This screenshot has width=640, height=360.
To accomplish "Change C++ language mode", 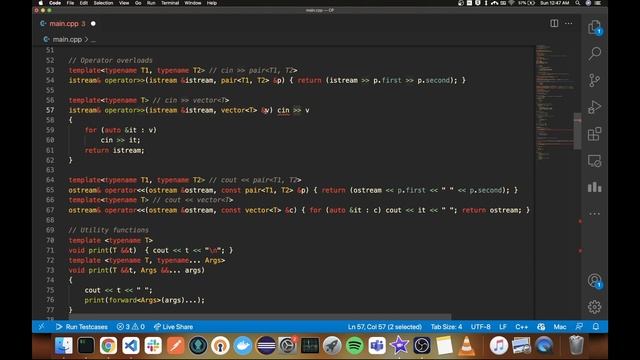I will pyautogui.click(x=521, y=327).
